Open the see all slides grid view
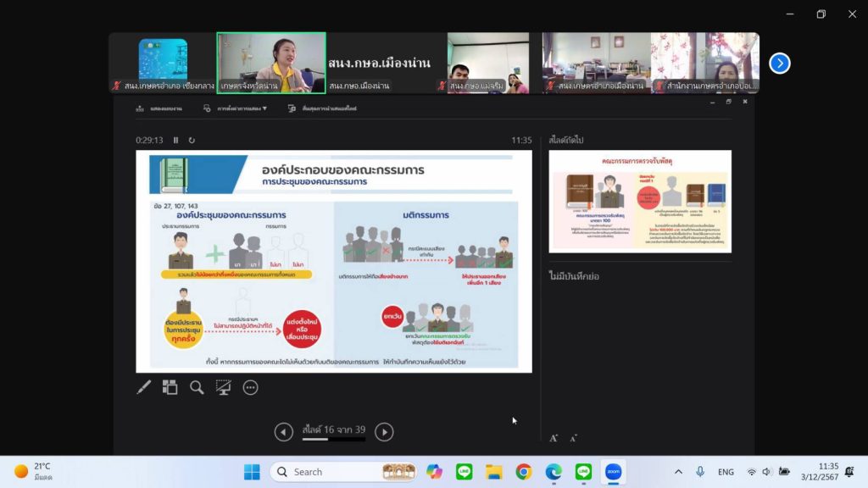Image resolution: width=868 pixels, height=488 pixels. 170,387
